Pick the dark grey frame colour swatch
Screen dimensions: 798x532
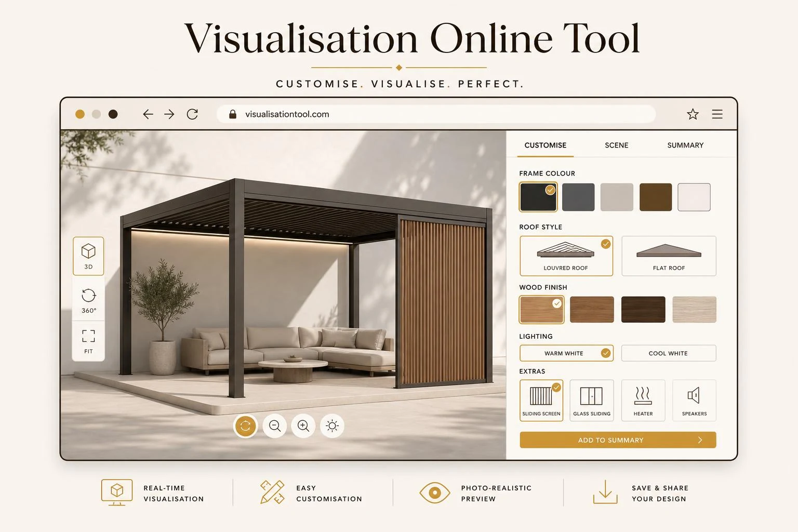click(x=578, y=197)
